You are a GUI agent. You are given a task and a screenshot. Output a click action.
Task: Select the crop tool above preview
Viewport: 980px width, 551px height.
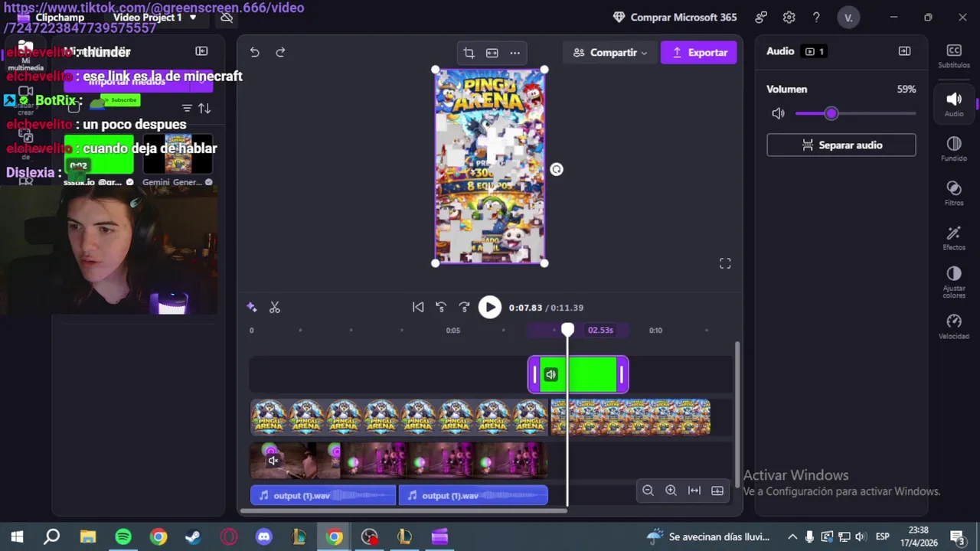(x=469, y=53)
